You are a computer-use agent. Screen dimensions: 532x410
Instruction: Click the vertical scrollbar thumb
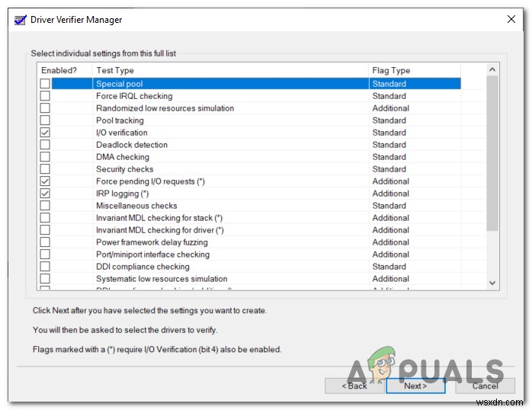coord(492,153)
